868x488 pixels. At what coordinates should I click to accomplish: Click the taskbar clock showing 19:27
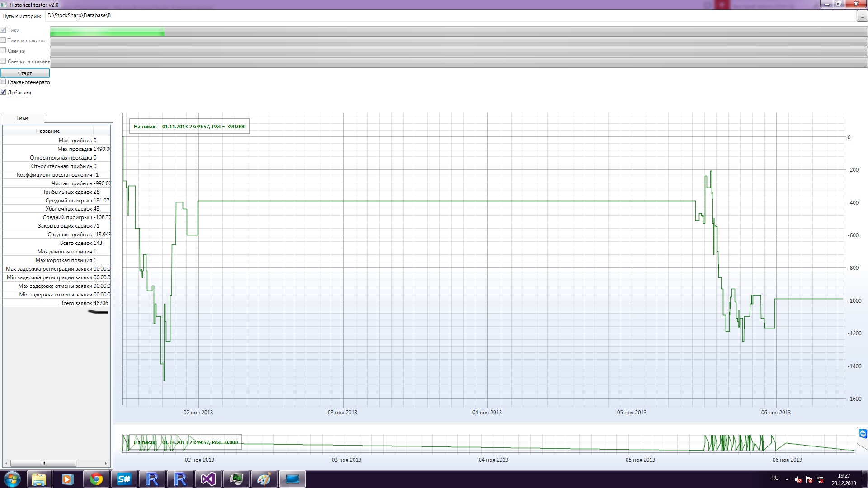coord(844,479)
